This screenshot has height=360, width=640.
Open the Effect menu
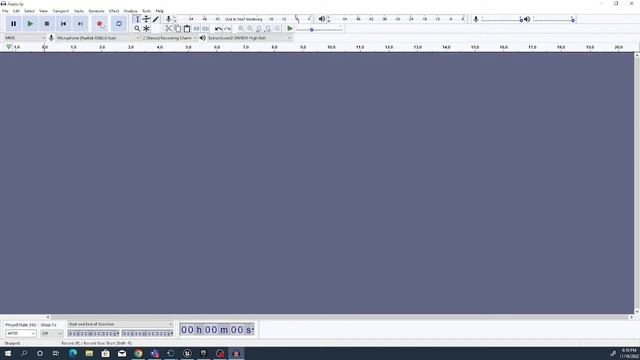[x=114, y=11]
